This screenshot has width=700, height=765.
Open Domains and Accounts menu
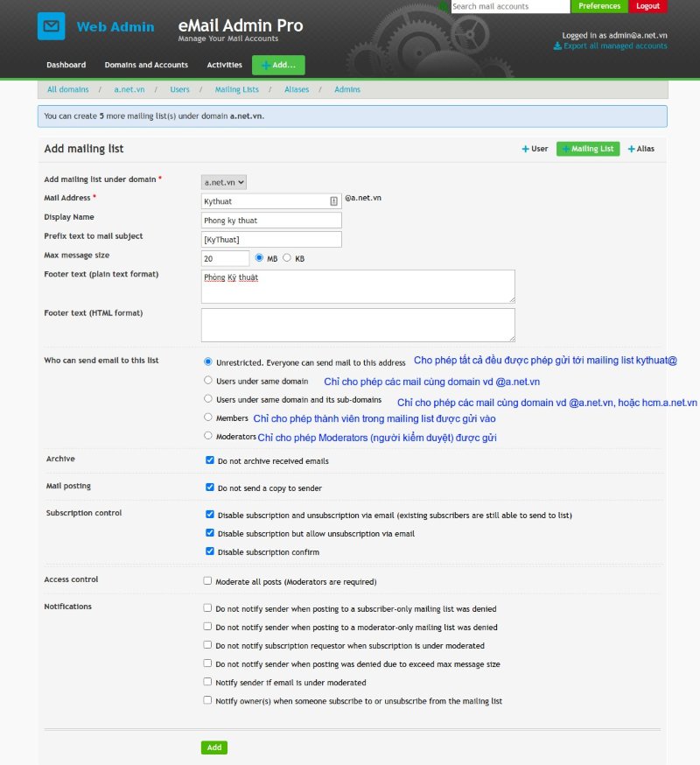pos(146,65)
